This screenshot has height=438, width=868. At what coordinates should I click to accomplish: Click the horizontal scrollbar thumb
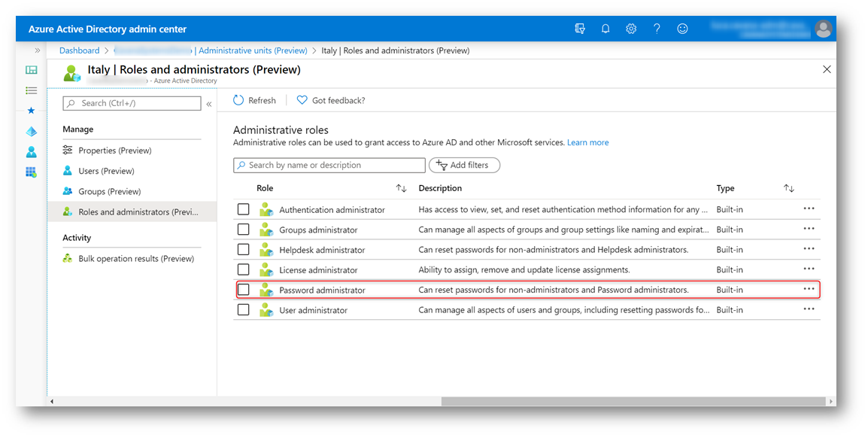tap(633, 401)
